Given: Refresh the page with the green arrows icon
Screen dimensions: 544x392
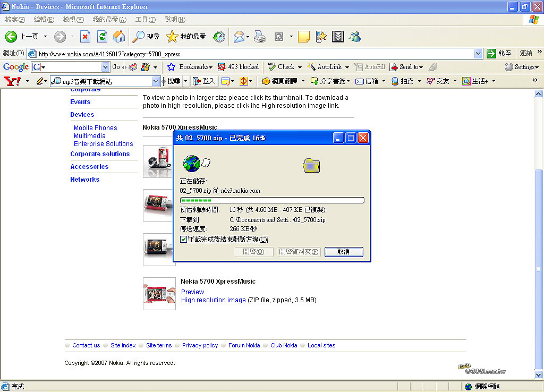Looking at the screenshot, I should [x=102, y=37].
